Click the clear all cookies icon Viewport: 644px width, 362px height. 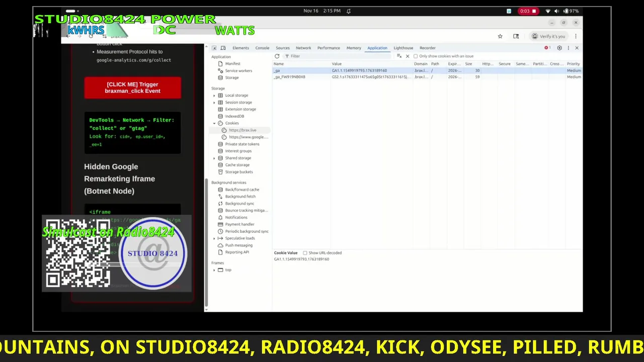pos(399,56)
